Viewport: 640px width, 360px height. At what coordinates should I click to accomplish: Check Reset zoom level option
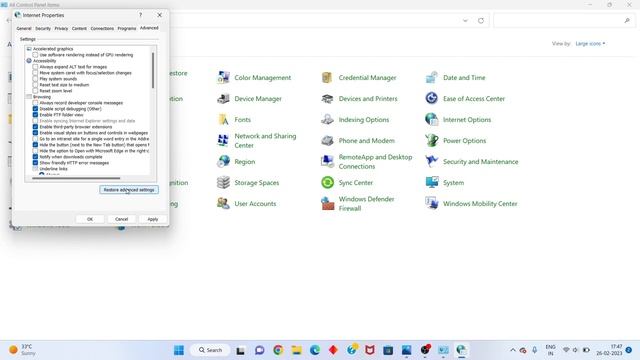point(35,91)
